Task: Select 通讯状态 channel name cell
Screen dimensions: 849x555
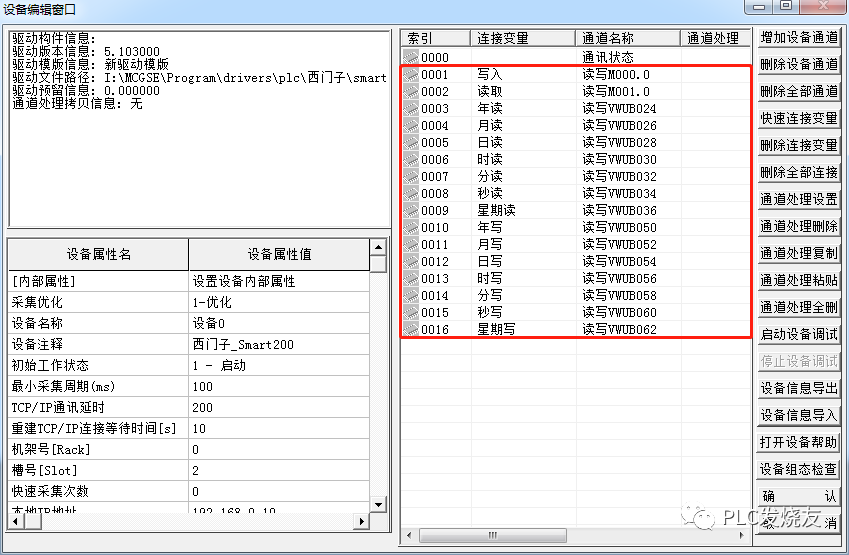Action: click(628, 57)
